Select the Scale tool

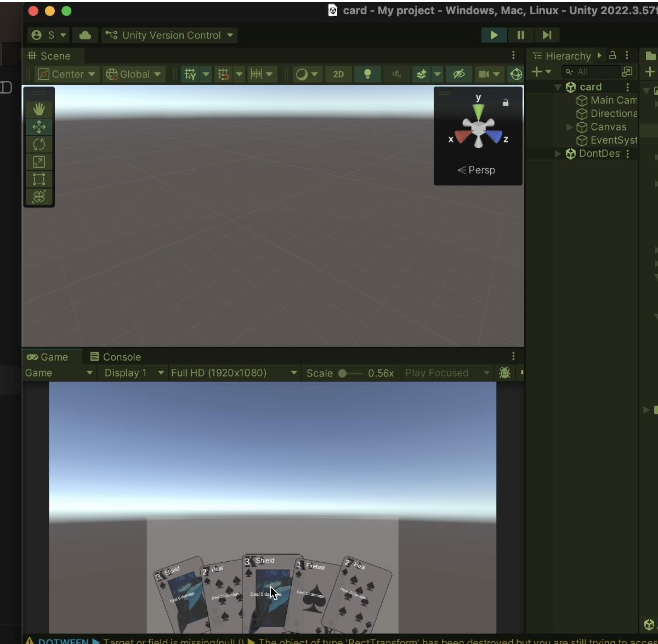pyautogui.click(x=39, y=162)
